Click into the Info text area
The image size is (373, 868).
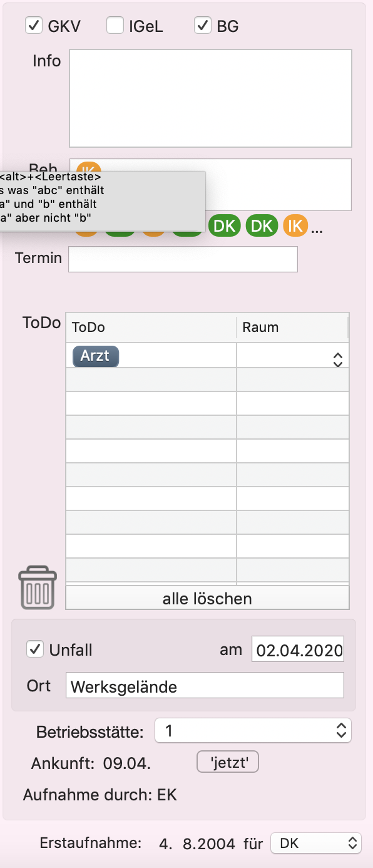point(210,98)
